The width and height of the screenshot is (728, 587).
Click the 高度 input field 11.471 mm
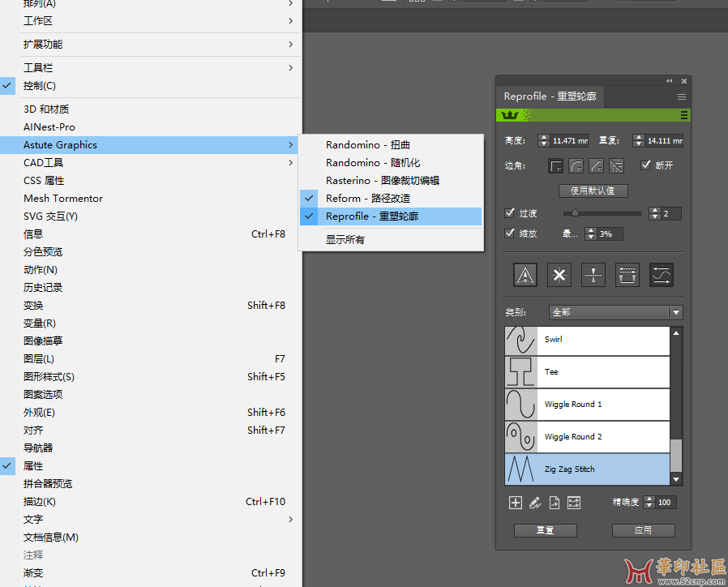coord(569,141)
